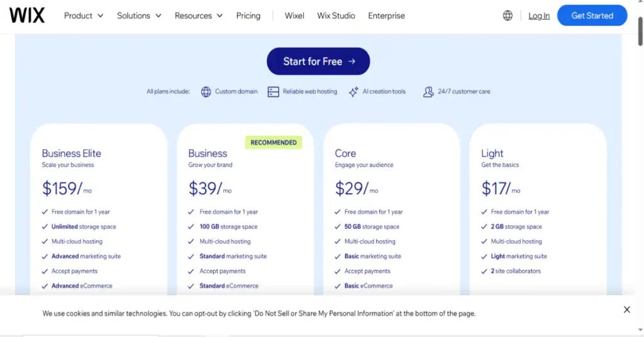Open the language selector globe icon
The width and height of the screenshot is (644, 337).
pyautogui.click(x=508, y=16)
